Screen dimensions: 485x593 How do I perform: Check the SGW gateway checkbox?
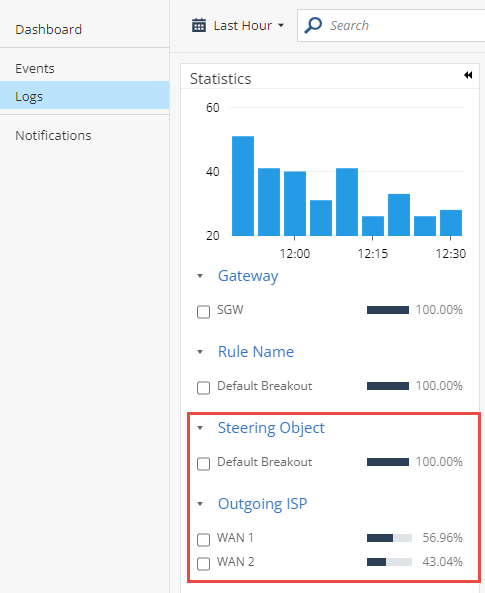pyautogui.click(x=204, y=312)
